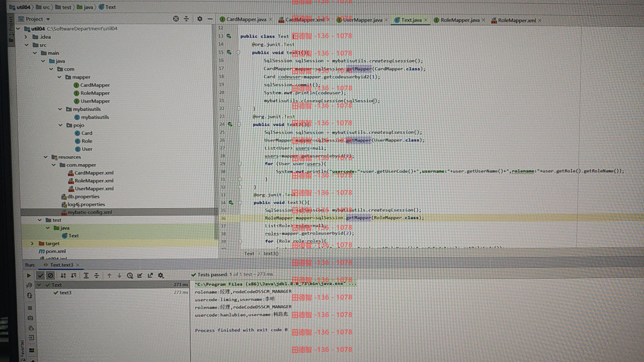The image size is (644, 362).
Task: Click text3() in editor breadcrumb
Action: [271, 253]
